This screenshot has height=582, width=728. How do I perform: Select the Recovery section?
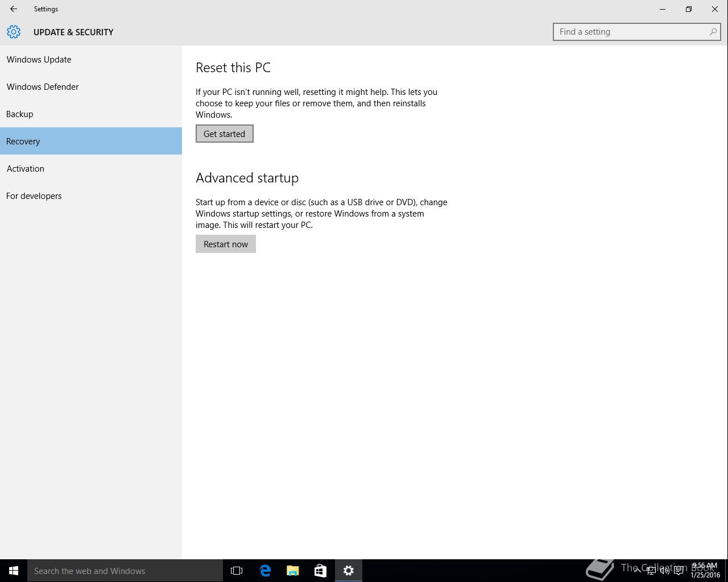click(91, 141)
